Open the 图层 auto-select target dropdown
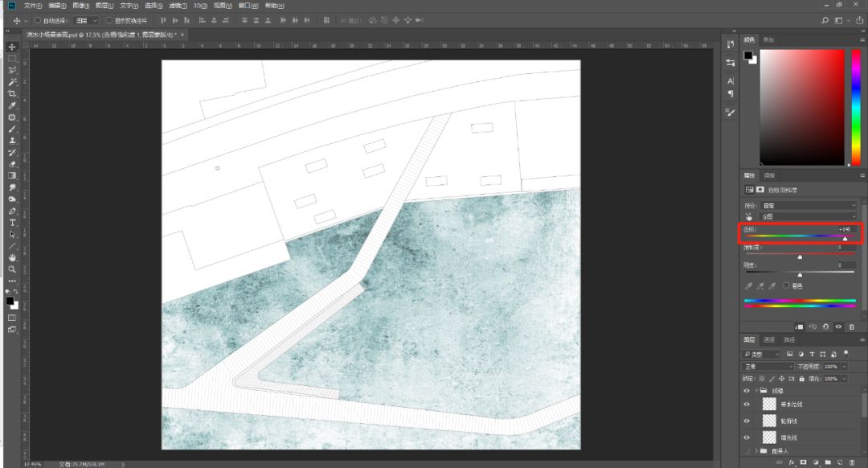This screenshot has height=468, width=868. [x=86, y=20]
